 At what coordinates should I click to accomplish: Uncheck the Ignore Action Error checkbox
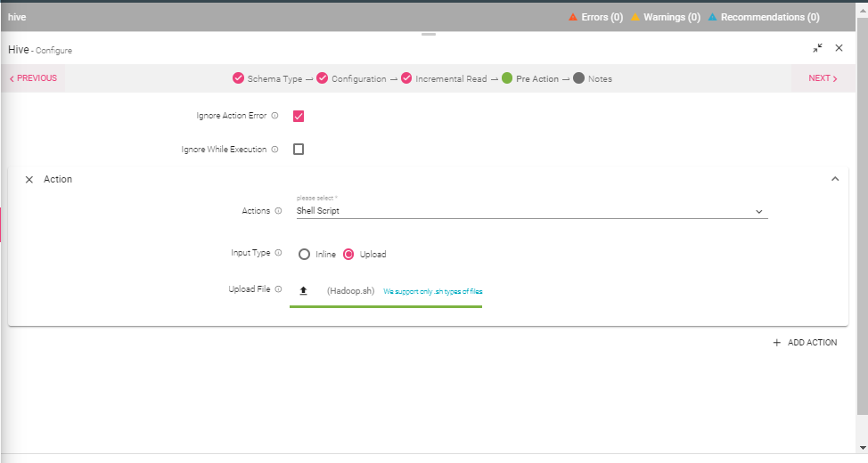click(x=299, y=116)
